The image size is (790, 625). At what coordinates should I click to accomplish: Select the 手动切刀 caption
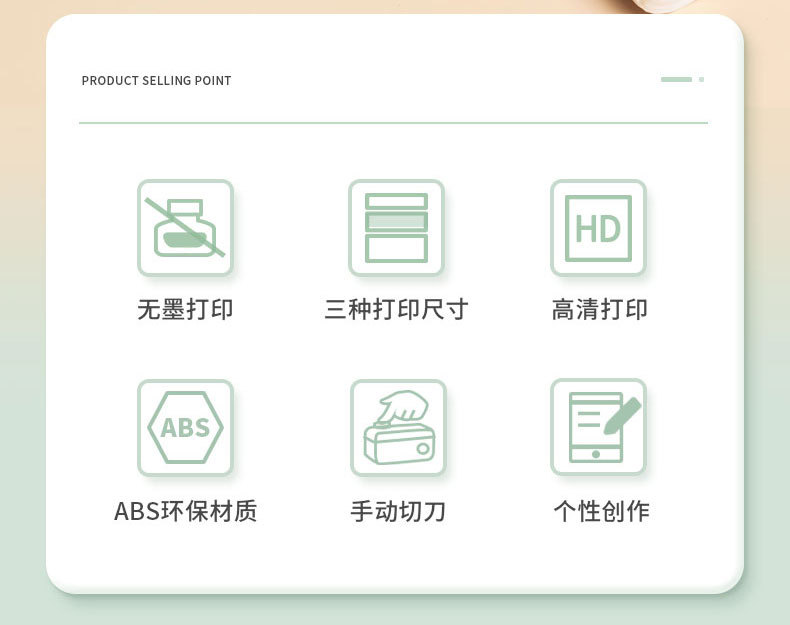click(x=398, y=511)
